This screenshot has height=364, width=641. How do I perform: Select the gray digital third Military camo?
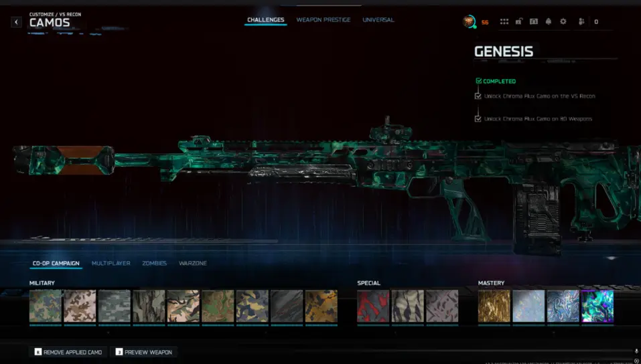(115, 306)
